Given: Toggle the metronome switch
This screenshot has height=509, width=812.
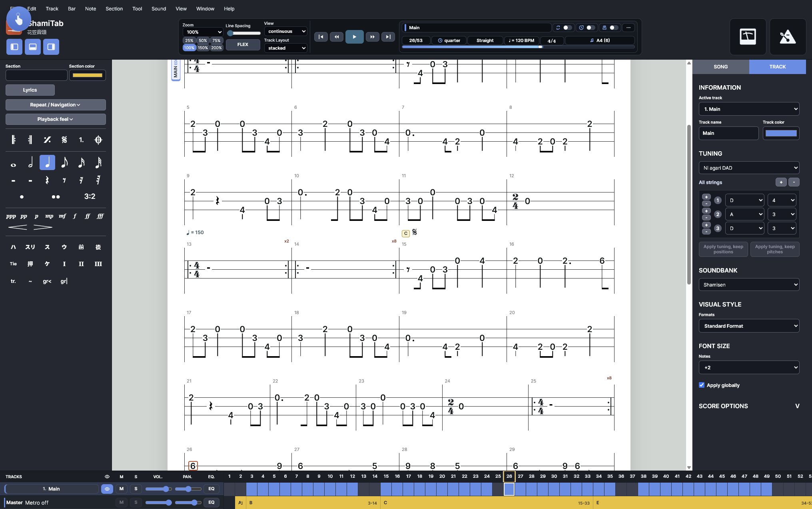Looking at the screenshot, I should 614,28.
